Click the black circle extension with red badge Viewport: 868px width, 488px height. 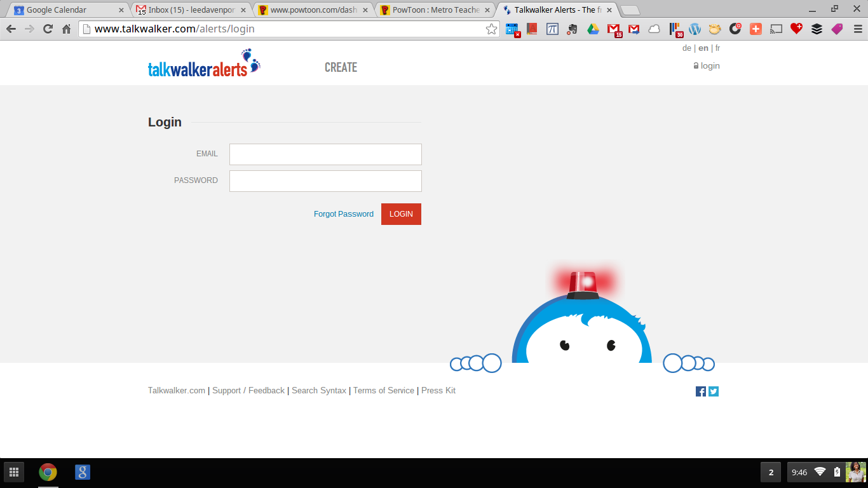click(735, 29)
